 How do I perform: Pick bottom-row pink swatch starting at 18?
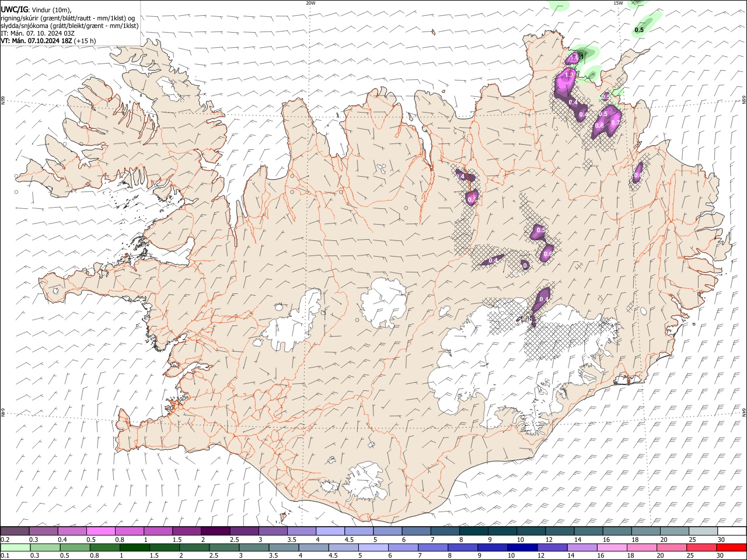click(641, 547)
